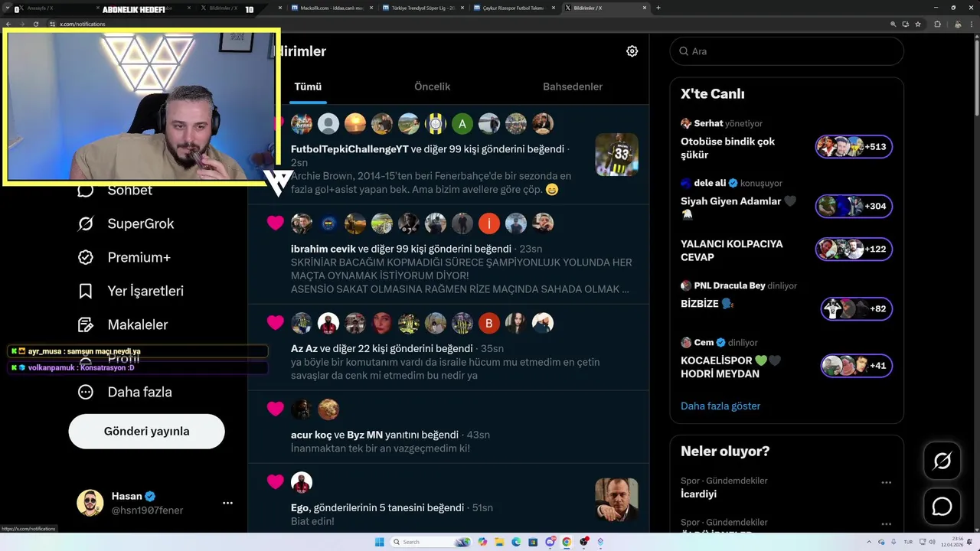
Task: Click Byz MN username link
Action: 364,435
